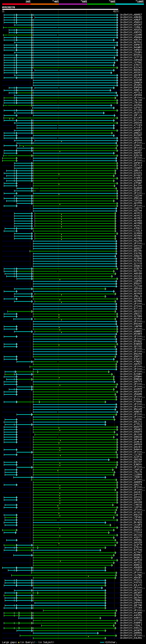
Task: Select hit UniRef100_A5AD03
Action: tap(131, 22)
